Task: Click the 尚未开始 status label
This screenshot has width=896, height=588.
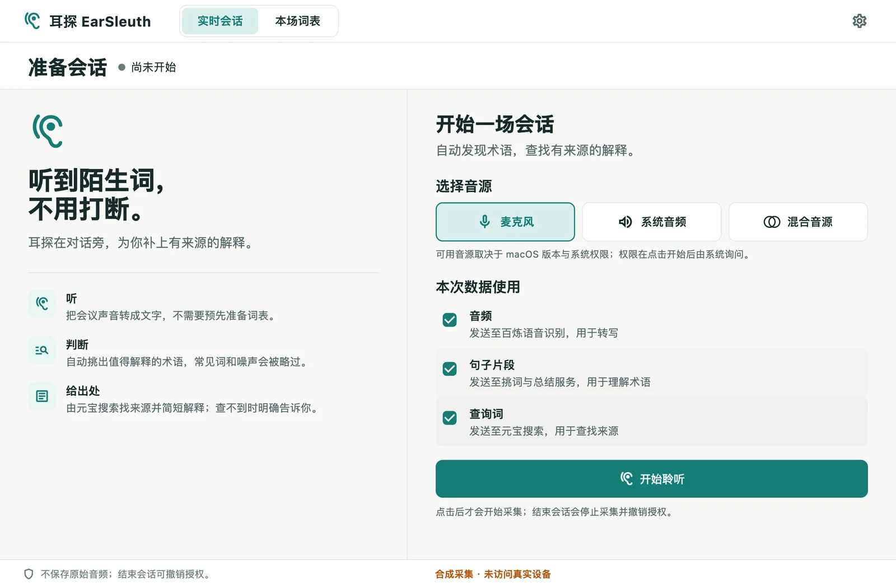Action: (153, 67)
